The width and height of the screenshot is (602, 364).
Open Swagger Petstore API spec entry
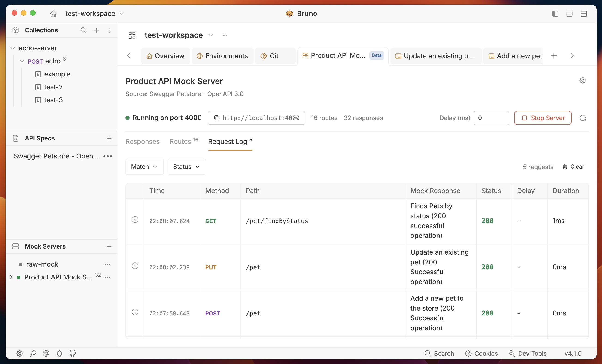pyautogui.click(x=56, y=156)
